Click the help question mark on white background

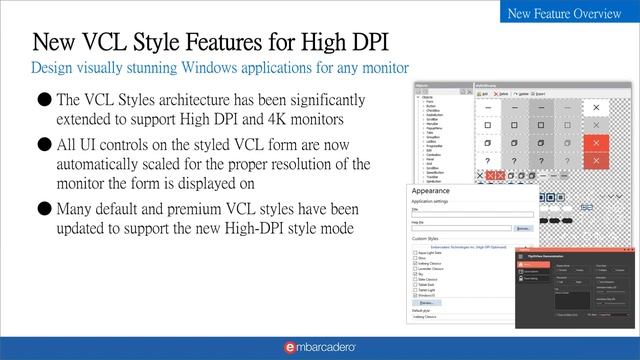coord(488,161)
